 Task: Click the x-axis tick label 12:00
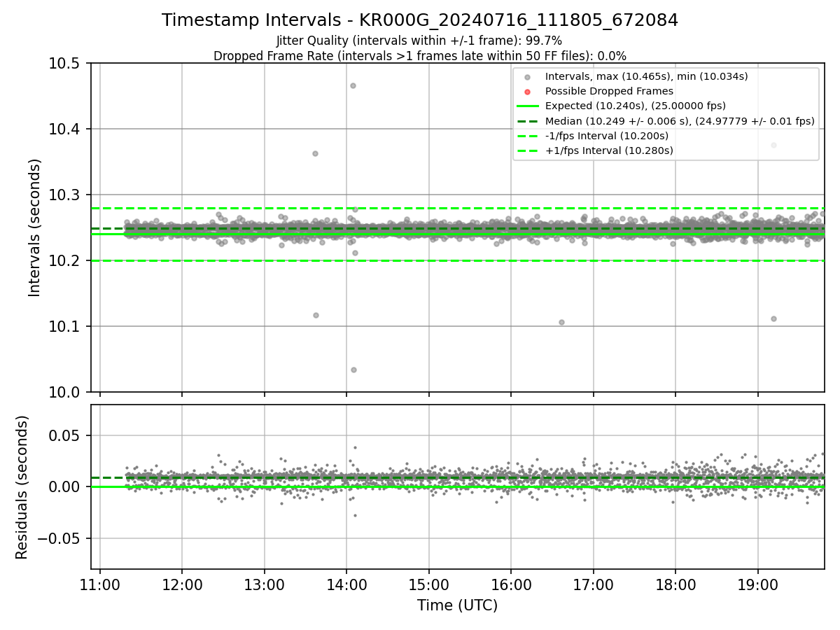point(182,585)
